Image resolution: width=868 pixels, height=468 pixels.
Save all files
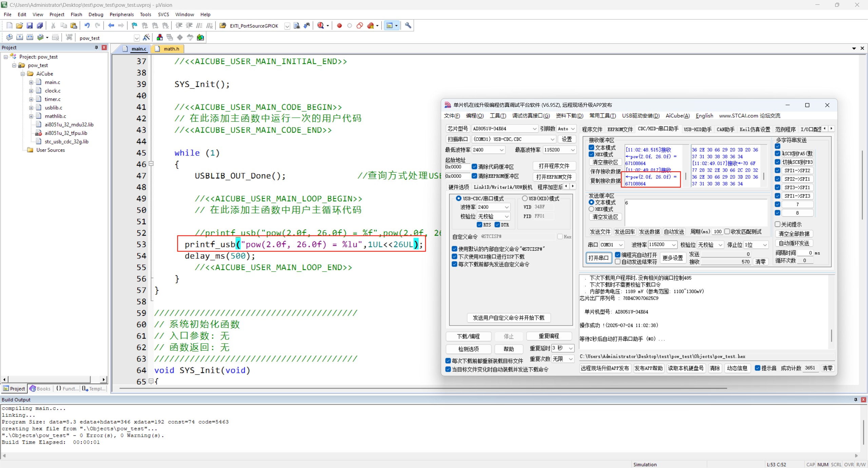click(40, 25)
